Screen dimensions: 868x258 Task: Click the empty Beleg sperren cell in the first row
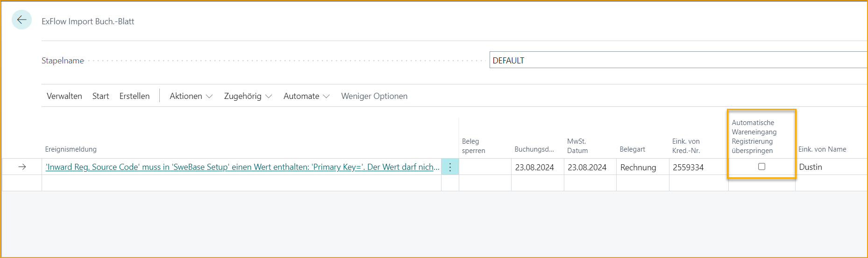tap(485, 167)
